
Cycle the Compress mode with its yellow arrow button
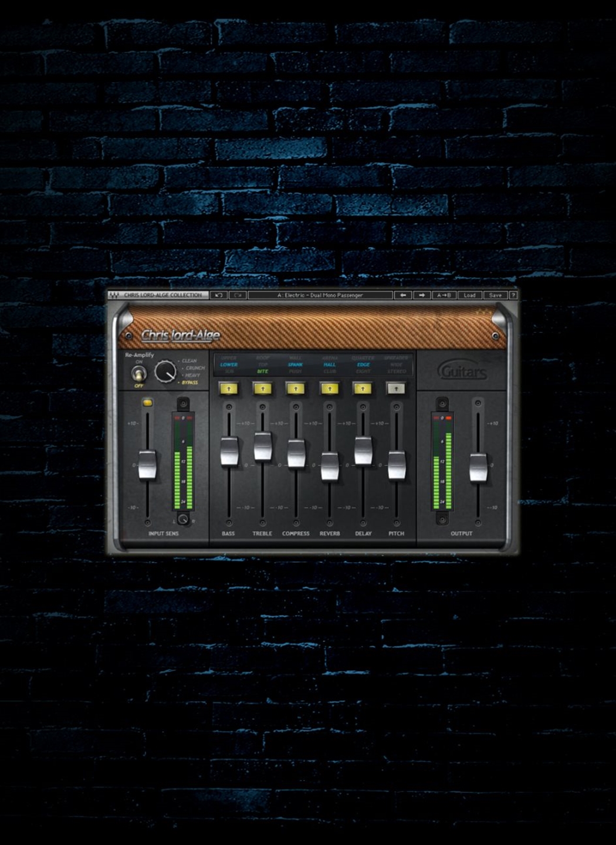296,388
